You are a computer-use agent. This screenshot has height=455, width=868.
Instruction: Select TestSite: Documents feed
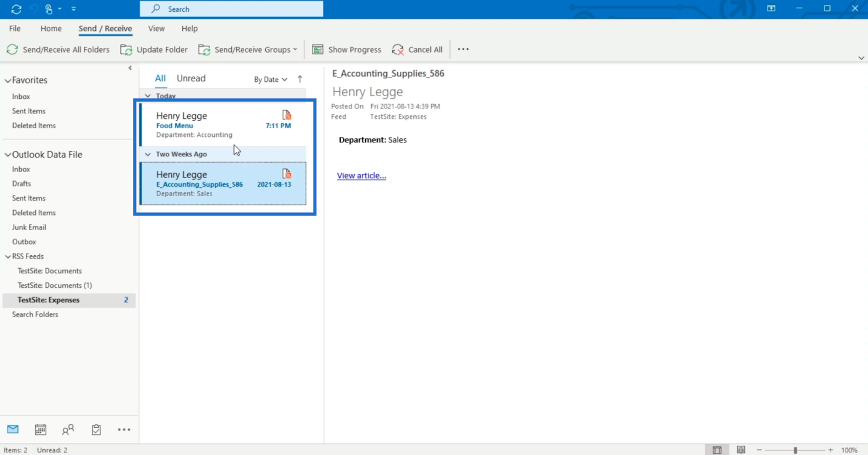[49, 270]
